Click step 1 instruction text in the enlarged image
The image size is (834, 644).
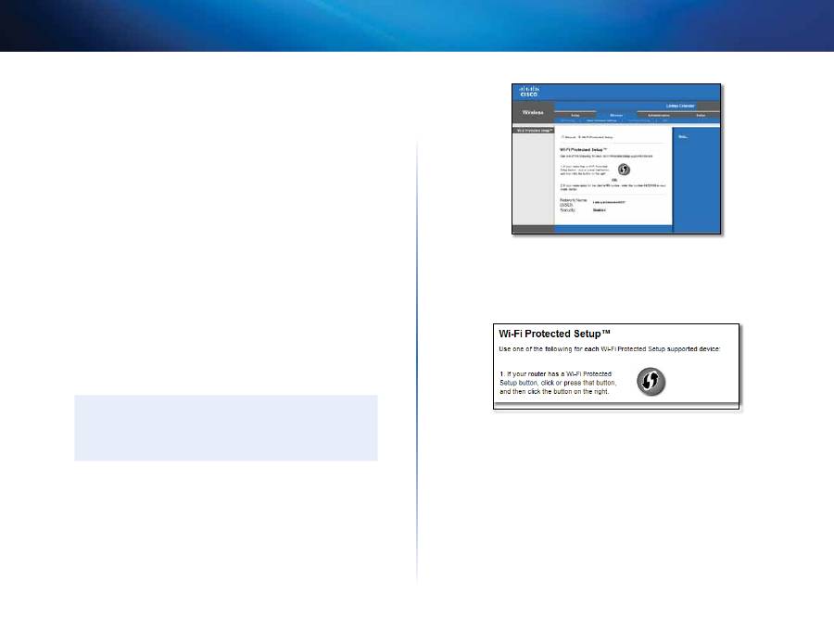pyautogui.click(x=556, y=383)
